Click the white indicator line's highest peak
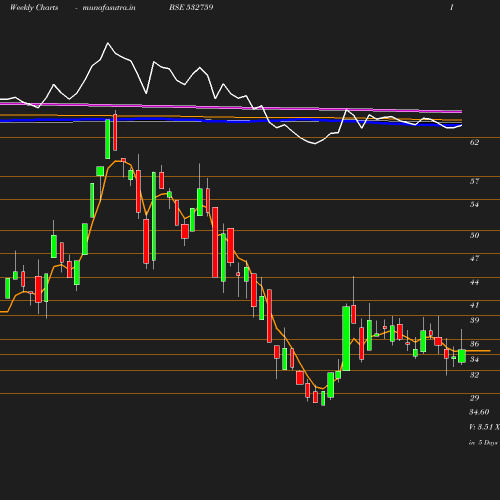This screenshot has width=500, height=500. pyautogui.click(x=108, y=43)
